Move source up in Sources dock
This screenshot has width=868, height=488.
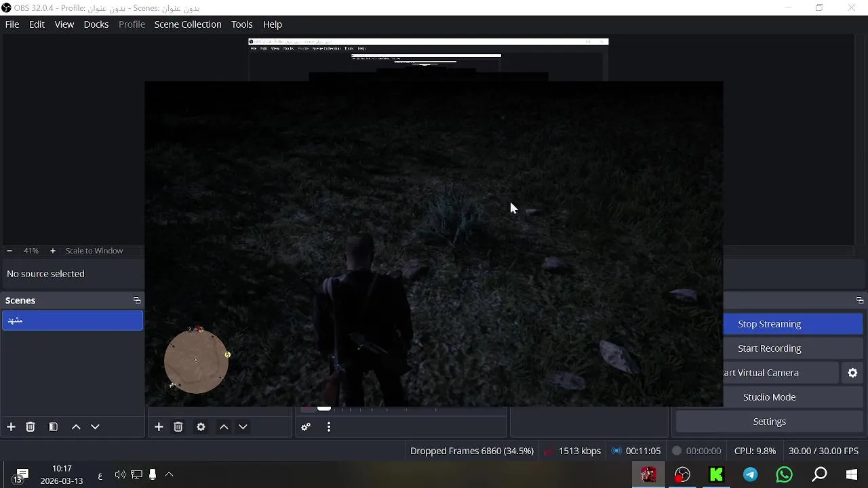click(x=224, y=427)
